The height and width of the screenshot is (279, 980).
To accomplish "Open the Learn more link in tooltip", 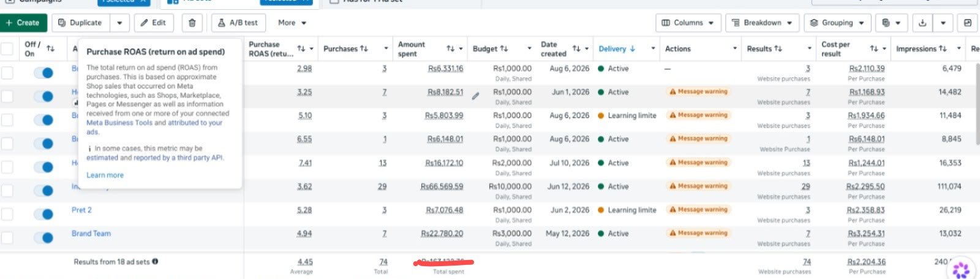I will click(105, 175).
